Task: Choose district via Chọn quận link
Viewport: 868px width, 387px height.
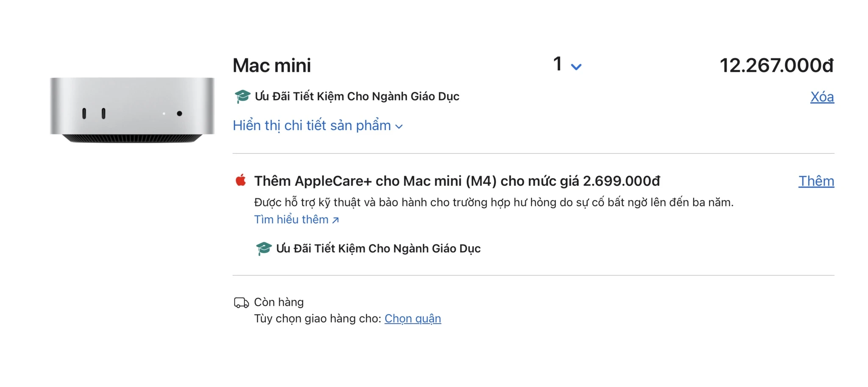Action: pyautogui.click(x=413, y=318)
